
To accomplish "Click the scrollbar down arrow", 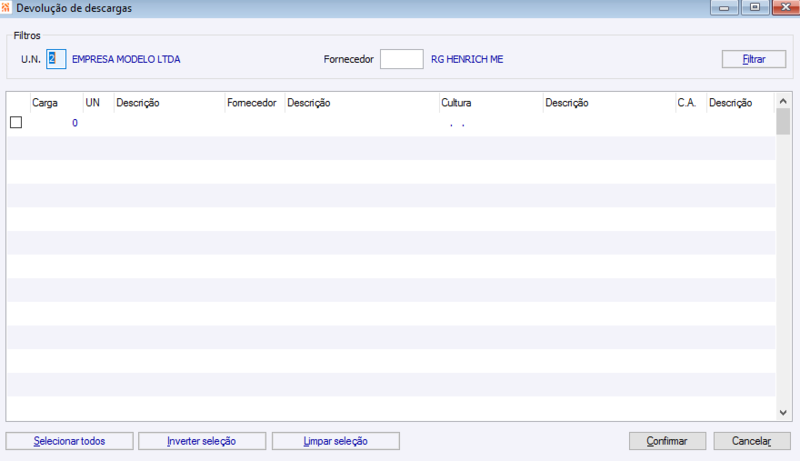I will [x=783, y=413].
